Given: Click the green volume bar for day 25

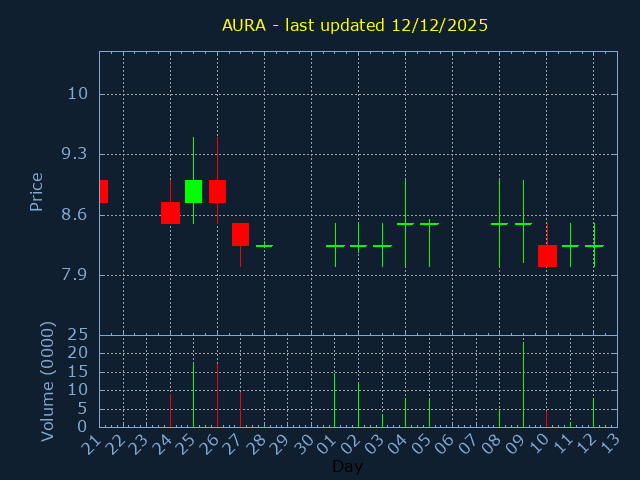Looking at the screenshot, I should 193,395.
